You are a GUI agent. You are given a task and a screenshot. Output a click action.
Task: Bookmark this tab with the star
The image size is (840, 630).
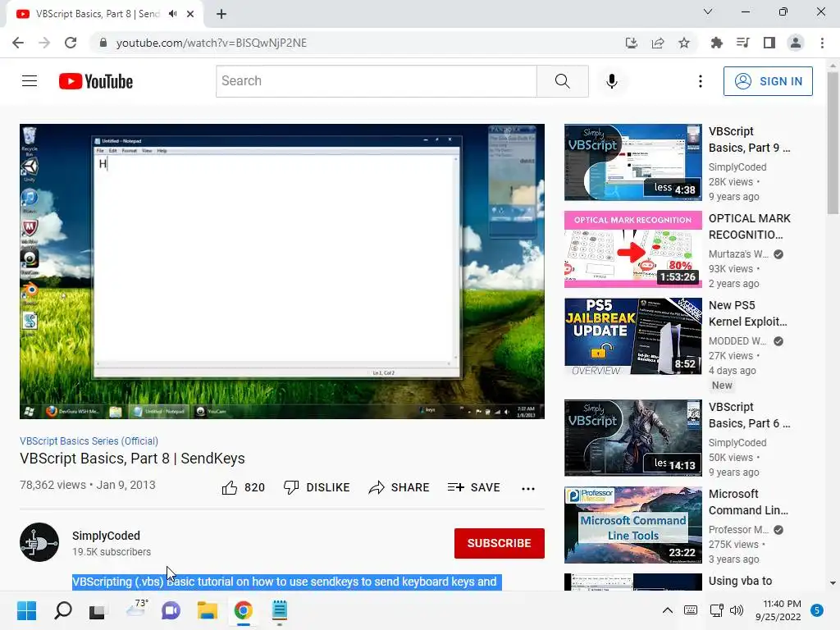coord(684,43)
